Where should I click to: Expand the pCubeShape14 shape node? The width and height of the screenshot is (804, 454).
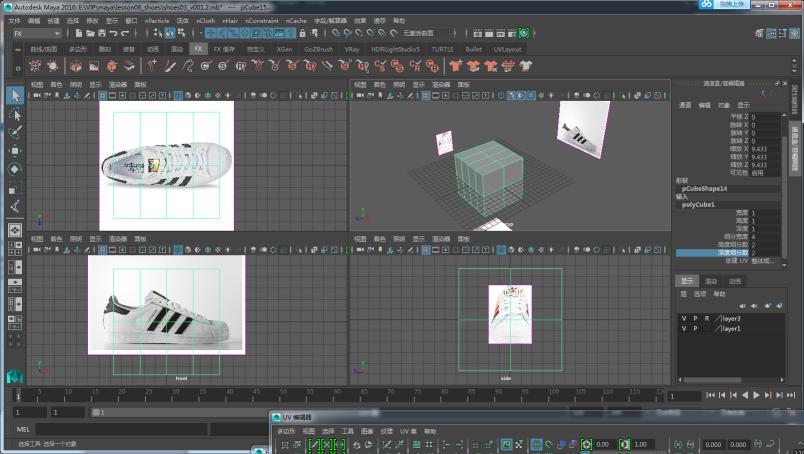[x=706, y=188]
